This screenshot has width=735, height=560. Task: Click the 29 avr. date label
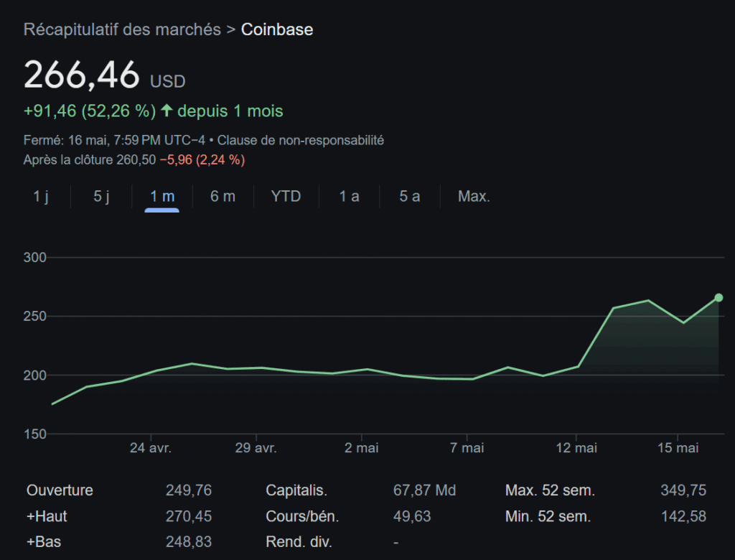pos(256,448)
